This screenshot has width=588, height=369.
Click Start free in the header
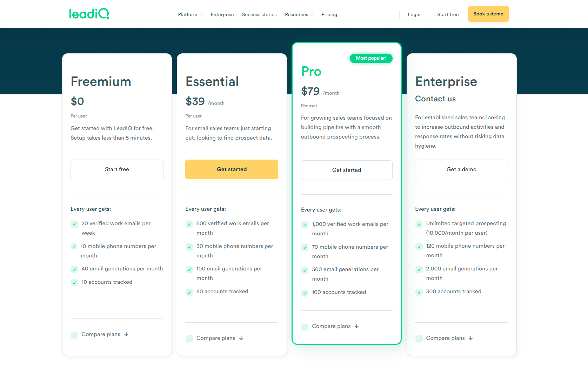[x=448, y=14]
